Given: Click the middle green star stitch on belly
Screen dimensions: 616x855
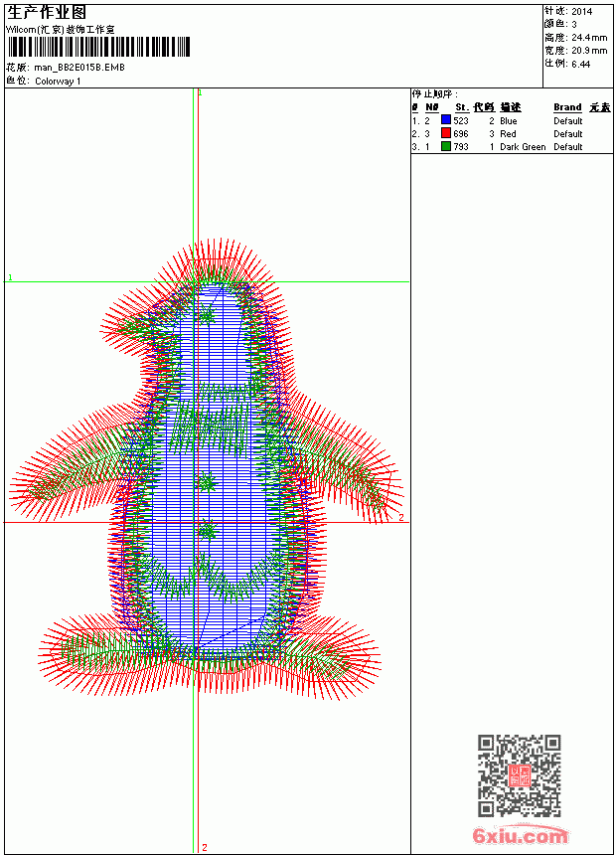Looking at the screenshot, I should coord(207,482).
